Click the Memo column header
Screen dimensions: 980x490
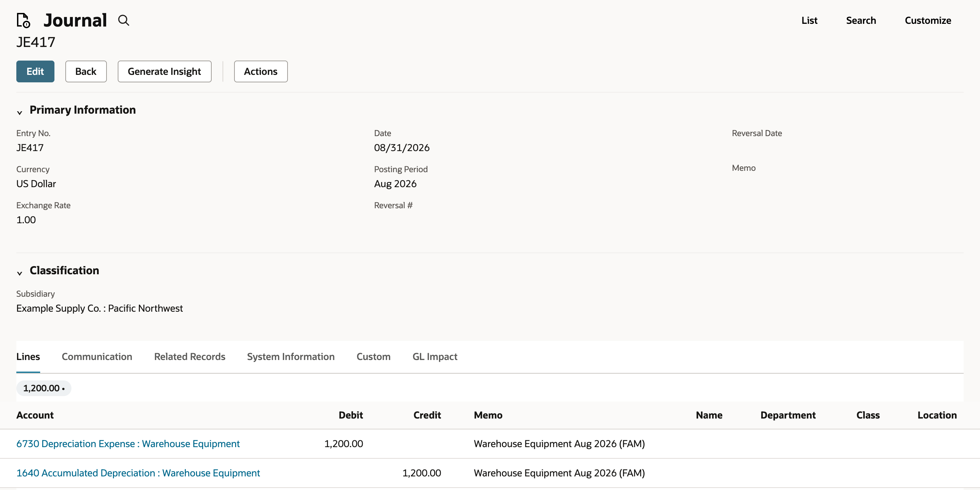pos(488,415)
